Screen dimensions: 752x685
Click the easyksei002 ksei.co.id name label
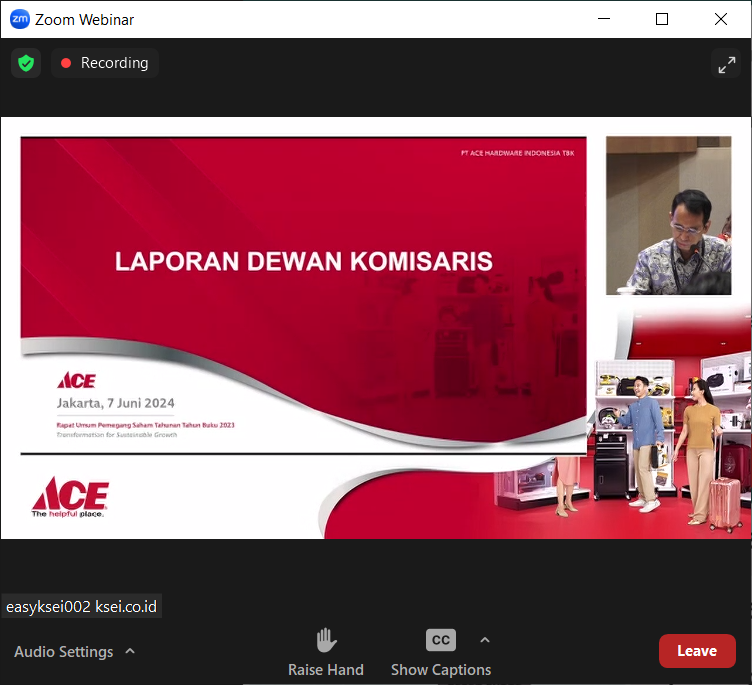(x=81, y=606)
